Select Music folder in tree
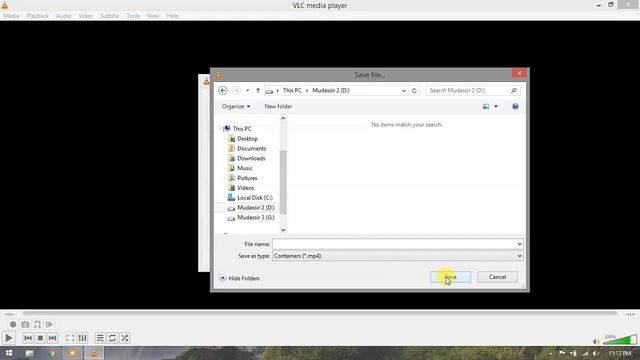This screenshot has height=360, width=640. click(244, 168)
